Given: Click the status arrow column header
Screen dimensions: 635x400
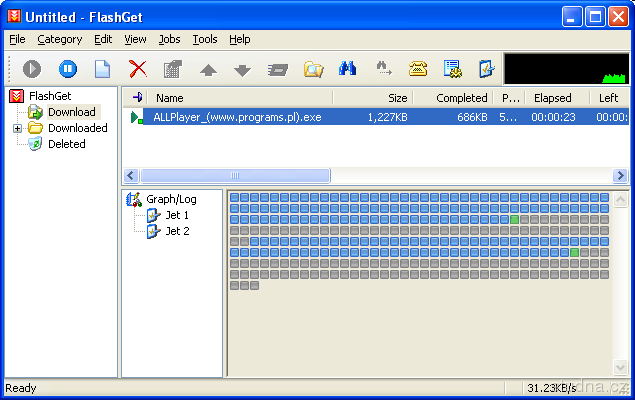Looking at the screenshot, I should (136, 98).
